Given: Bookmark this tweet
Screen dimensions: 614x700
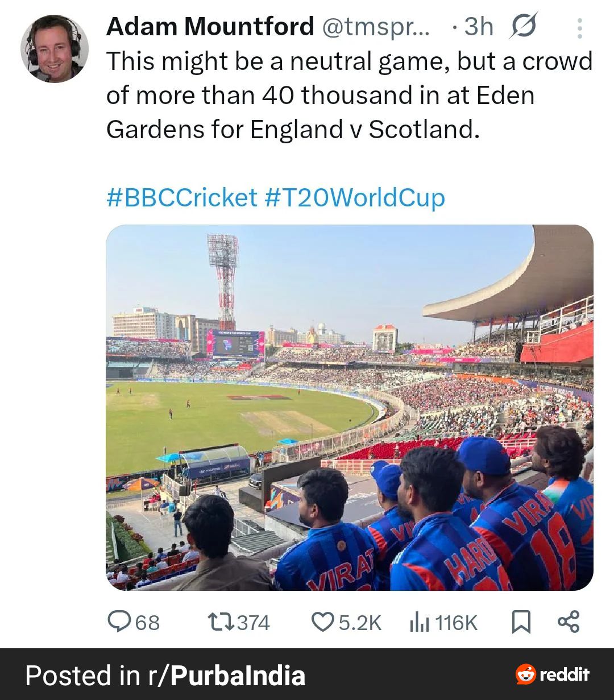Looking at the screenshot, I should click(521, 622).
